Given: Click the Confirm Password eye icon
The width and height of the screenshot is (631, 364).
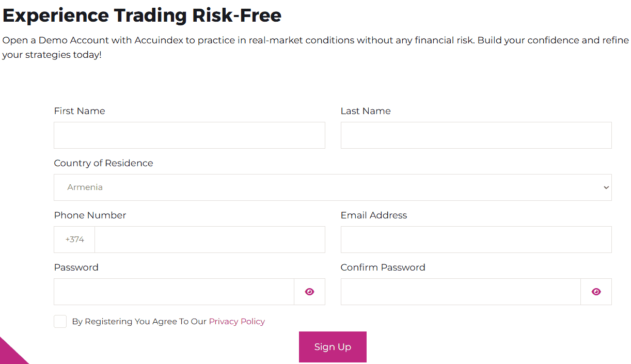Looking at the screenshot, I should (x=596, y=292).
